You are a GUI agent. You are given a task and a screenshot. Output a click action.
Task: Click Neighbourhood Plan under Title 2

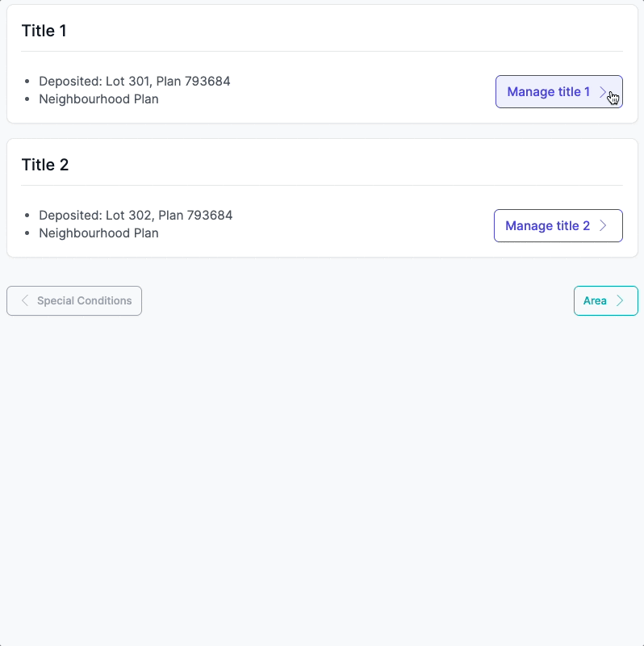[98, 233]
